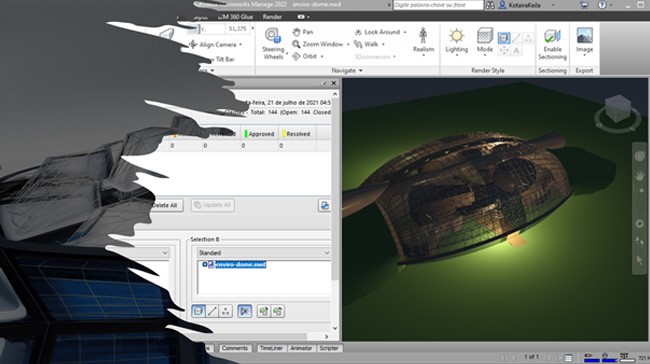
Task: Click the Select in Scene button in Selection B
Action: tap(278, 311)
